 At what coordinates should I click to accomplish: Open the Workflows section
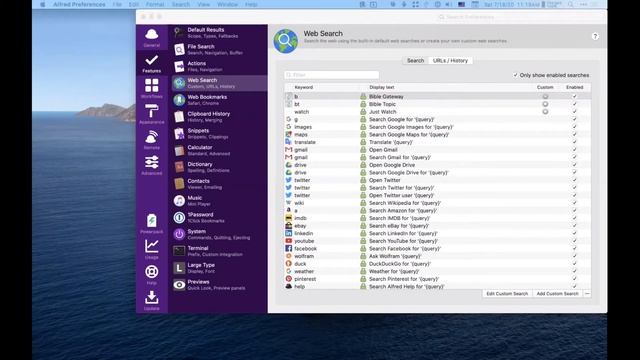[x=151, y=89]
